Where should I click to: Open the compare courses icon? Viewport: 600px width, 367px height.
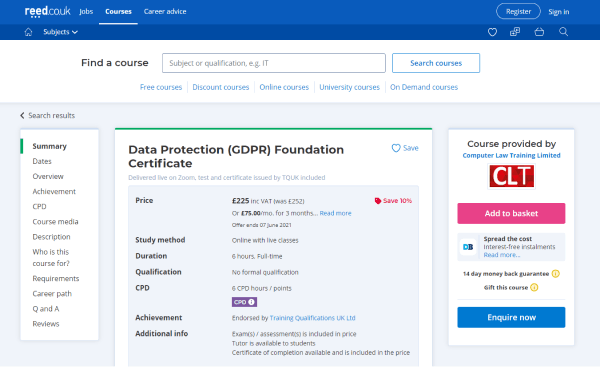click(515, 32)
